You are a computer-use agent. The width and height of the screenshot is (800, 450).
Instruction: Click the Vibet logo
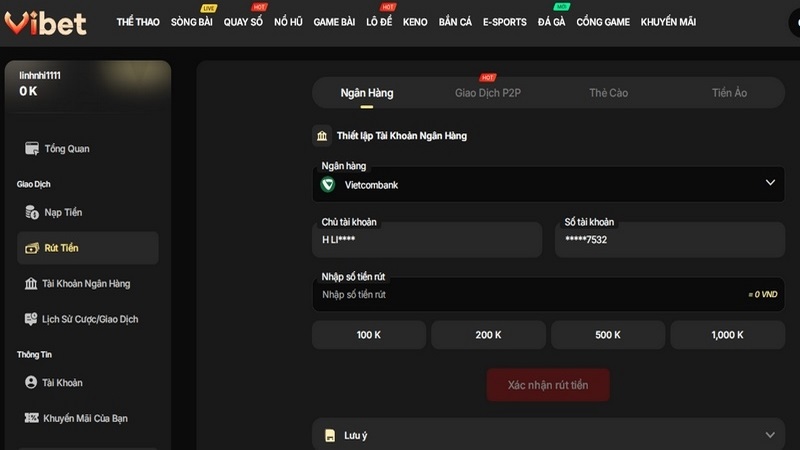pyautogui.click(x=45, y=23)
